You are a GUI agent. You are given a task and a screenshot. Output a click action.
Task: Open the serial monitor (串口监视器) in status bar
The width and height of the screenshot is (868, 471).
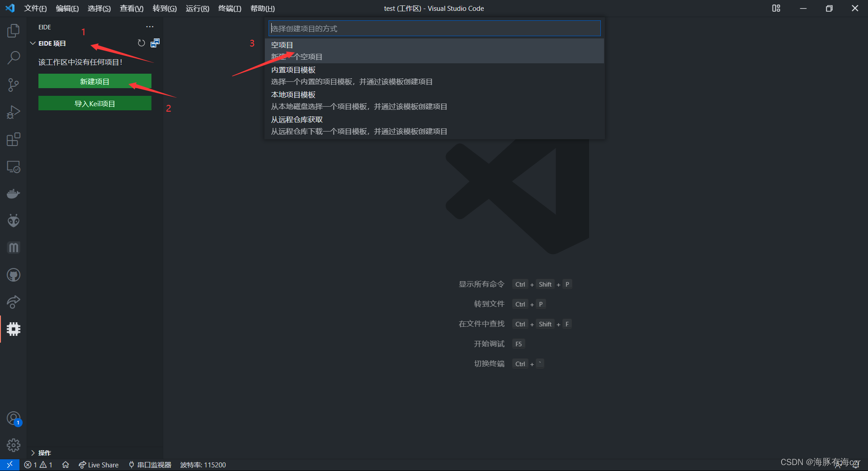point(150,465)
